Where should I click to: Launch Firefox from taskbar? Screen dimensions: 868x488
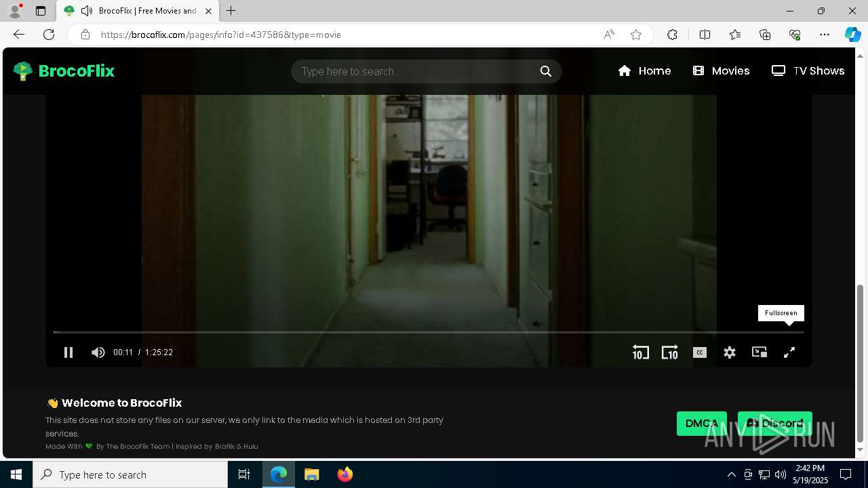point(345,474)
